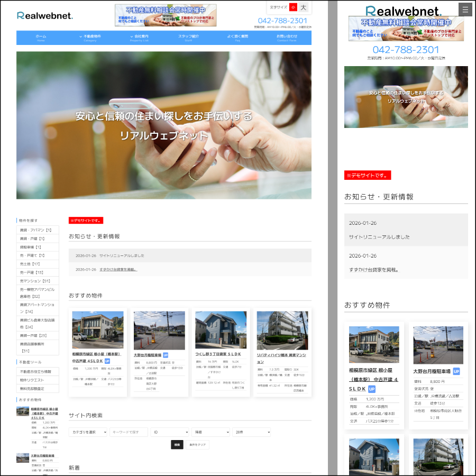Open the つくし野3丁目貸家 property photo

221,329
